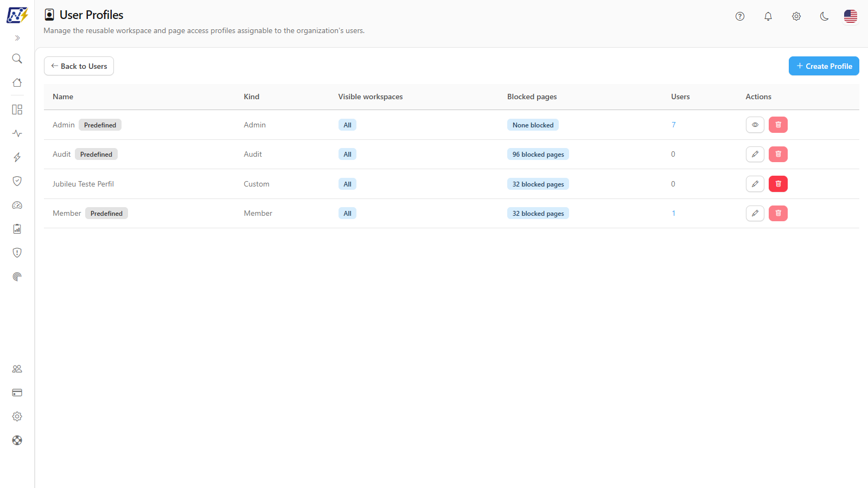
Task: Click the Blocked pages column header
Action: point(532,97)
